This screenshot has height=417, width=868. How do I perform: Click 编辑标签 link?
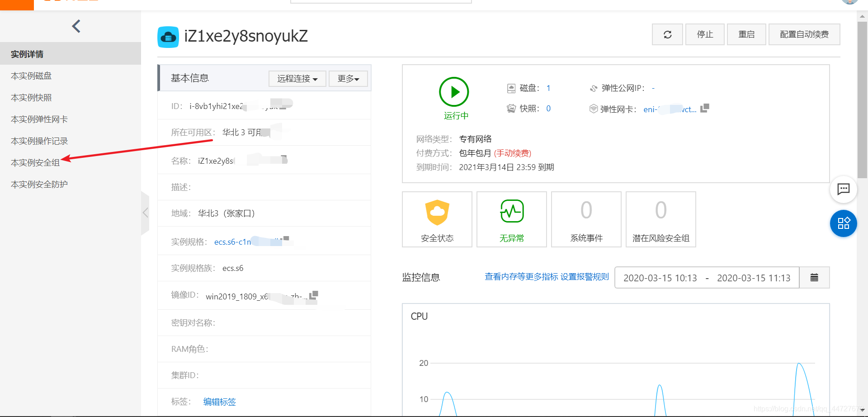click(x=220, y=402)
